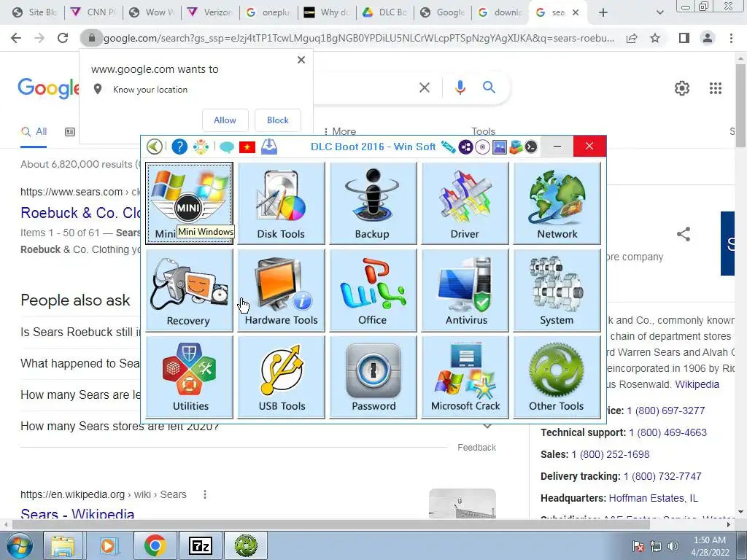Open the Sears - Wikipedia result

[x=77, y=514]
